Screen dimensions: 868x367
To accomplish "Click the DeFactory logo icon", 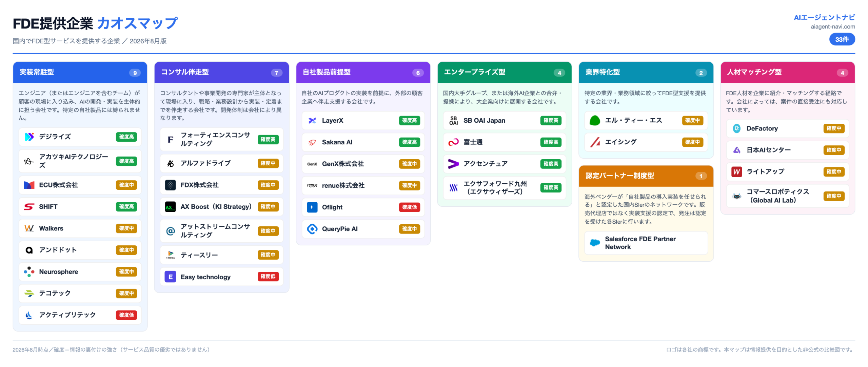I will (x=737, y=129).
